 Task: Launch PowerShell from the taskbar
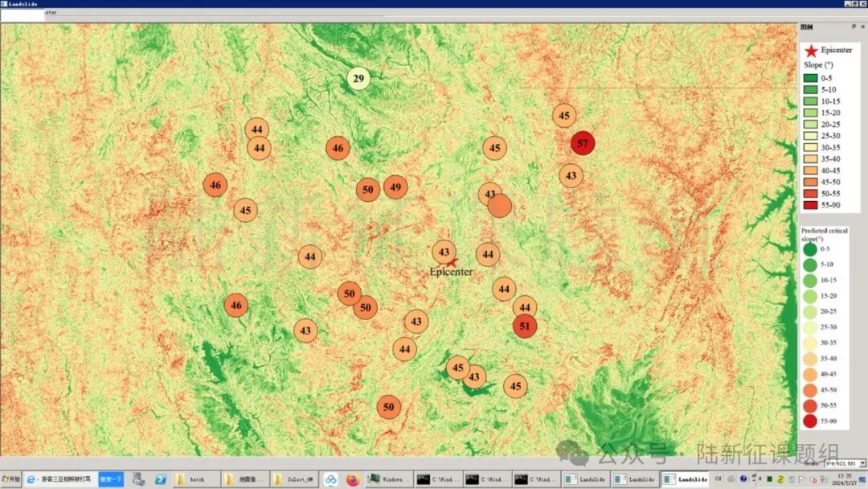(161, 479)
